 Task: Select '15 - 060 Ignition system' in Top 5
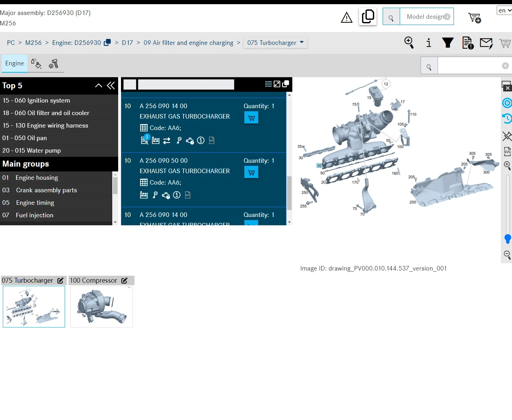59,100
